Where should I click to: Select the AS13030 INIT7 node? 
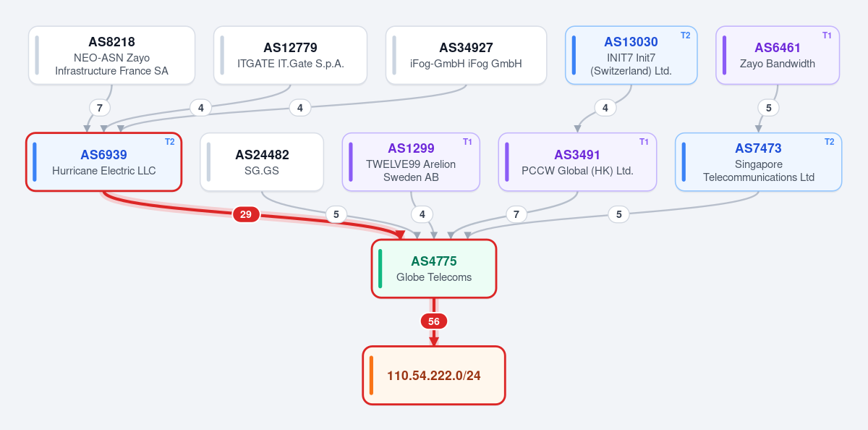tap(631, 56)
